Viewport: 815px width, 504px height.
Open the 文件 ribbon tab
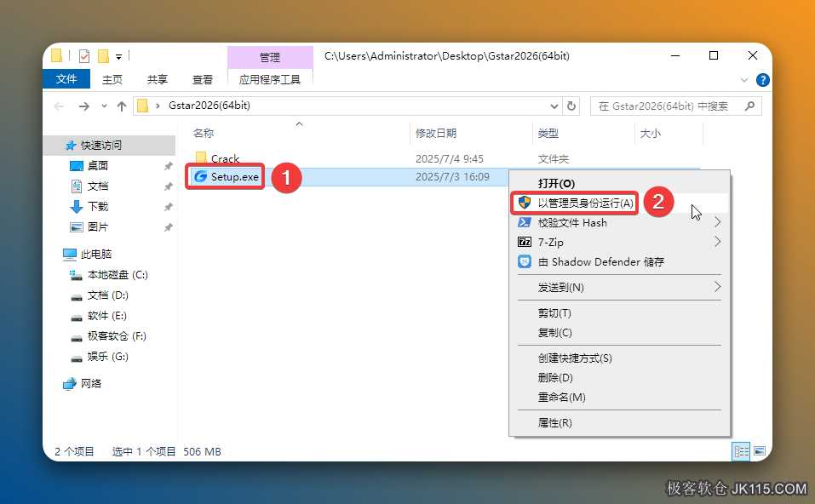pyautogui.click(x=66, y=79)
